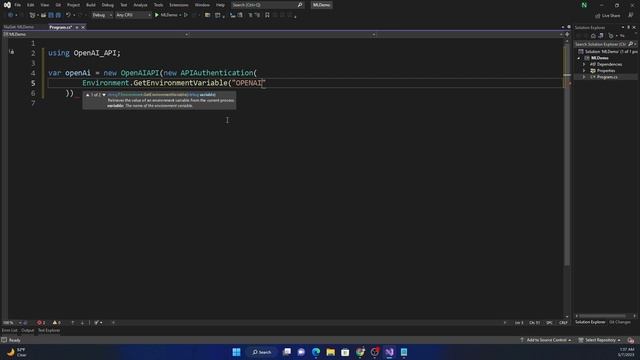Close the Solution Explorer panel
This screenshot has height=360, width=640.
(x=634, y=27)
